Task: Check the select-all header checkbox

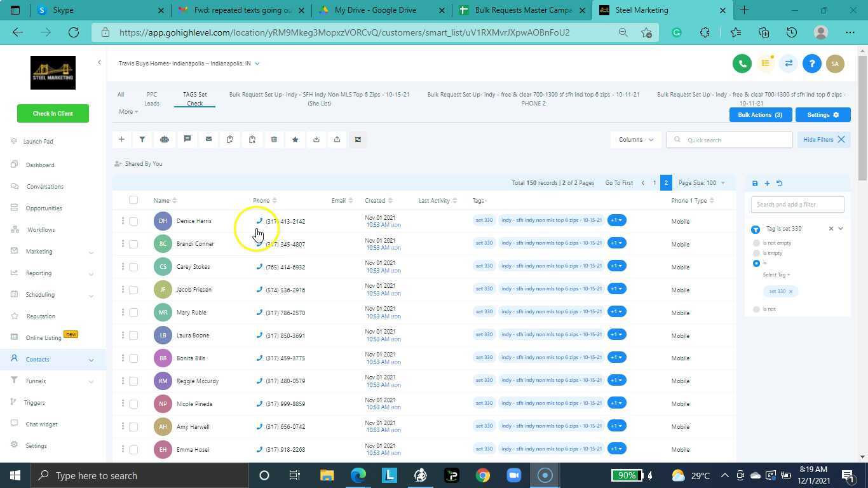Action: pos(133,200)
